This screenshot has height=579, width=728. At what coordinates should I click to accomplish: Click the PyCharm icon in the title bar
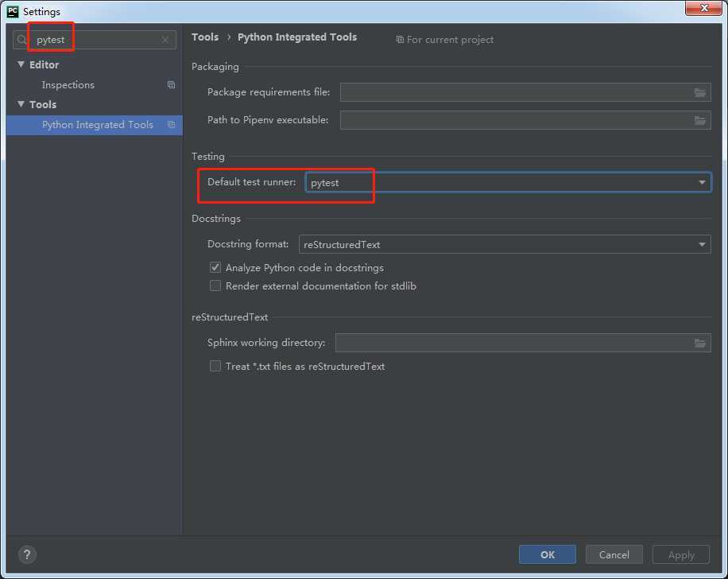point(13,11)
